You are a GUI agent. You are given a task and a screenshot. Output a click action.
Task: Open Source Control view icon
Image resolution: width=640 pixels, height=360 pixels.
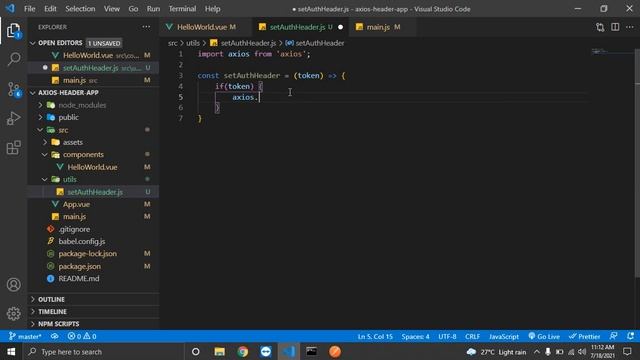click(x=13, y=89)
